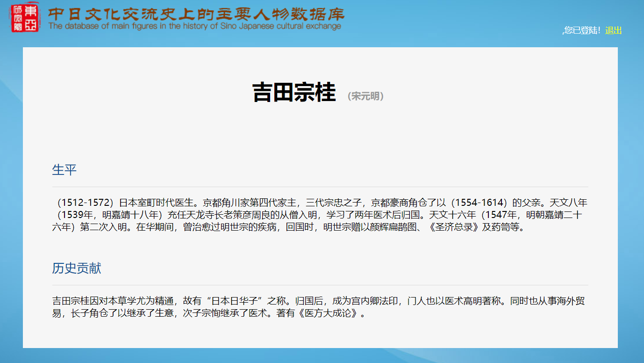This screenshot has height=363, width=644.
Task: Select the 生平 section heading
Action: click(64, 170)
